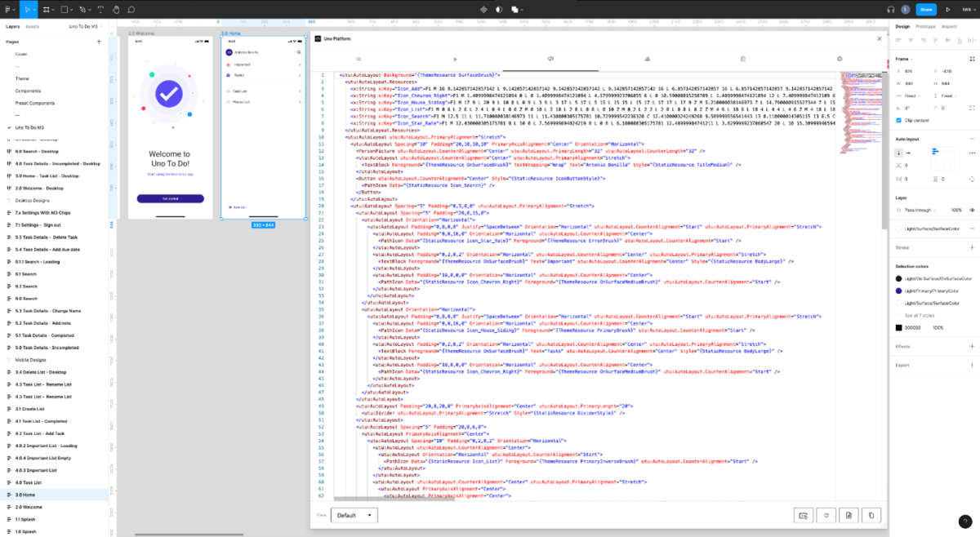Open the Pass through blend mode dropdown
The width and height of the screenshot is (980, 537).
[x=918, y=210]
